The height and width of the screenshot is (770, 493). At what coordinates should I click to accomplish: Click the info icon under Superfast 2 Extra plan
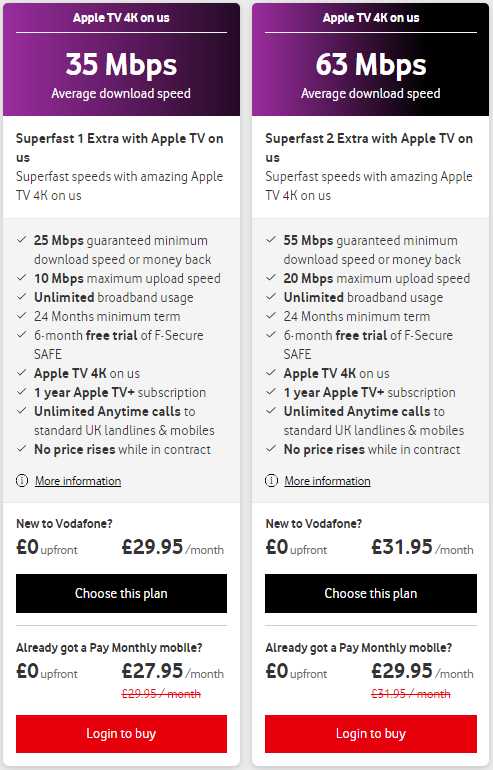(x=272, y=481)
